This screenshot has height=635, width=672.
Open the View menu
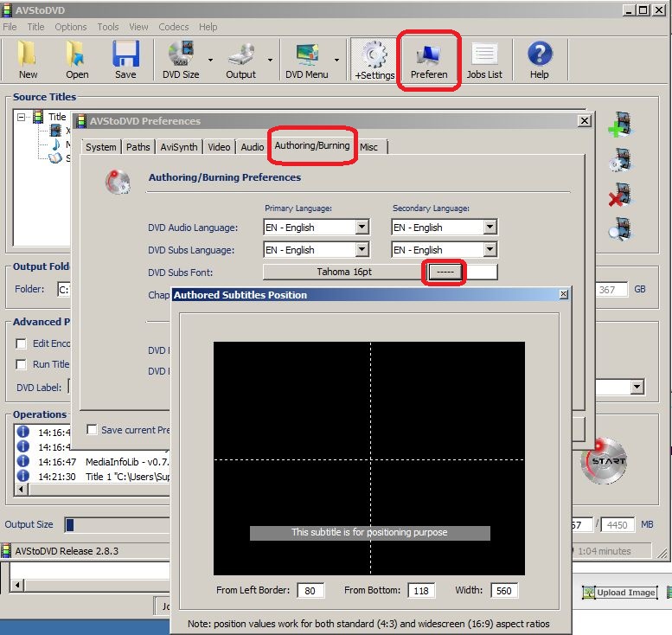[x=138, y=27]
